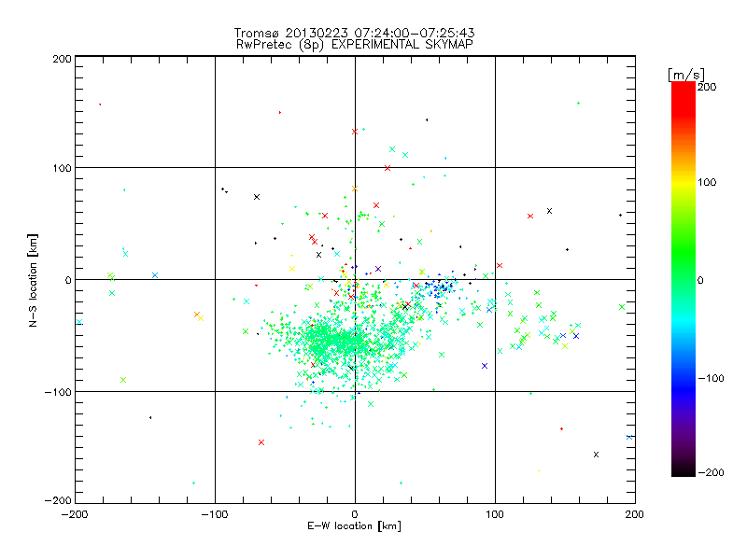Click the E-W location [km] axis label
This screenshot has height=560, width=747.
click(x=354, y=526)
